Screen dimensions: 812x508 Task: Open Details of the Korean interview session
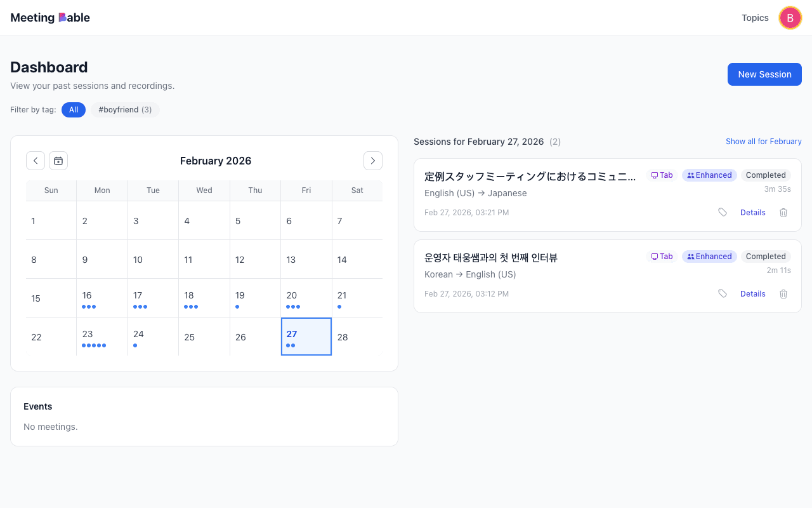(x=752, y=293)
